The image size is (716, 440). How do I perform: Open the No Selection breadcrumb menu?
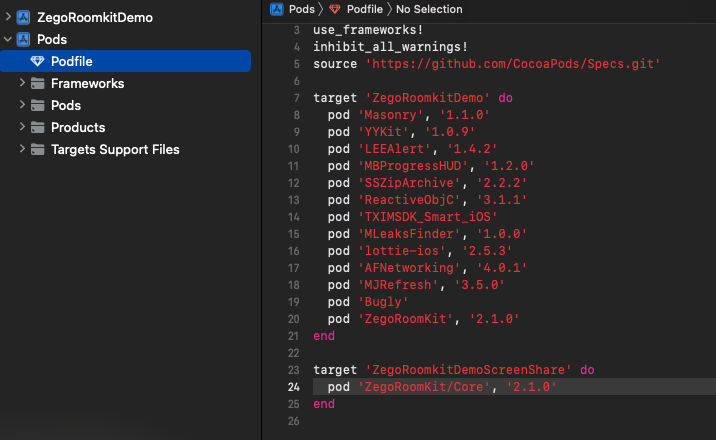pos(429,9)
